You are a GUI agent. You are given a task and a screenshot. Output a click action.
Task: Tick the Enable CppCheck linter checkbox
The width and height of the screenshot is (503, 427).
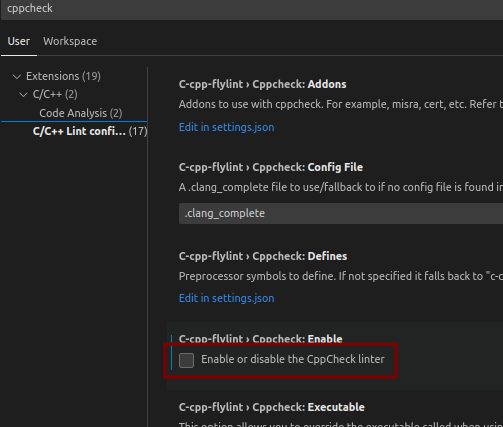186,360
